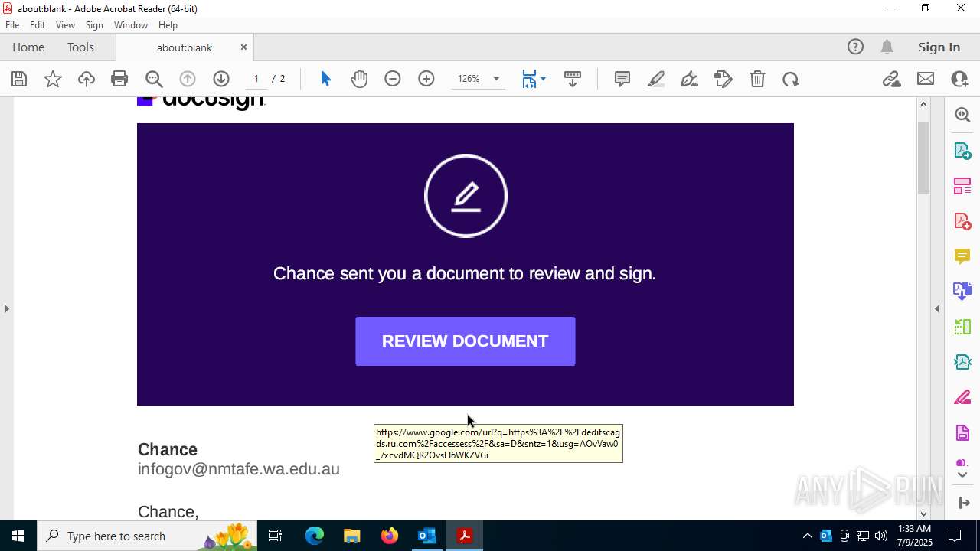The width and height of the screenshot is (980, 551).
Task: Show more tools chevron in right pane
Action: pos(962,475)
